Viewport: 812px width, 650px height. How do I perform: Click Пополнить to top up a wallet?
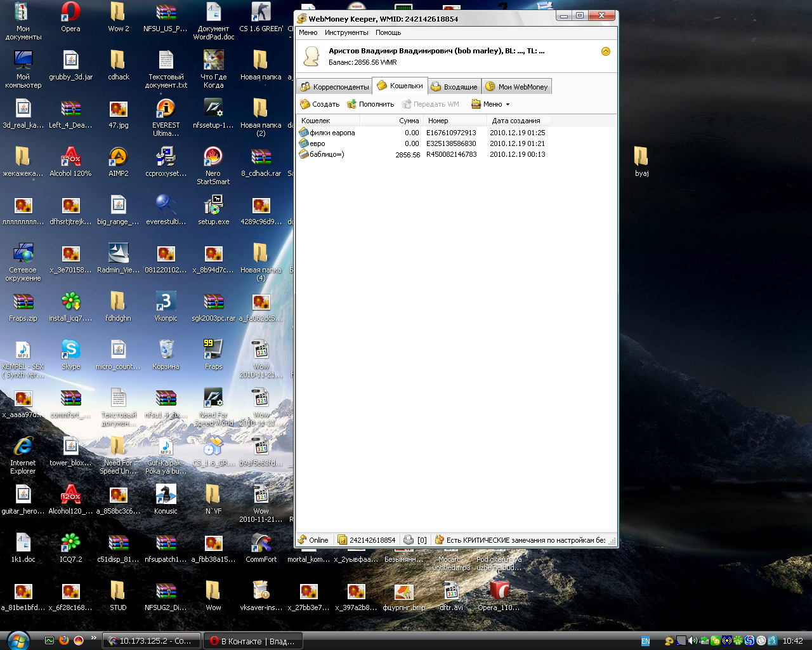370,104
